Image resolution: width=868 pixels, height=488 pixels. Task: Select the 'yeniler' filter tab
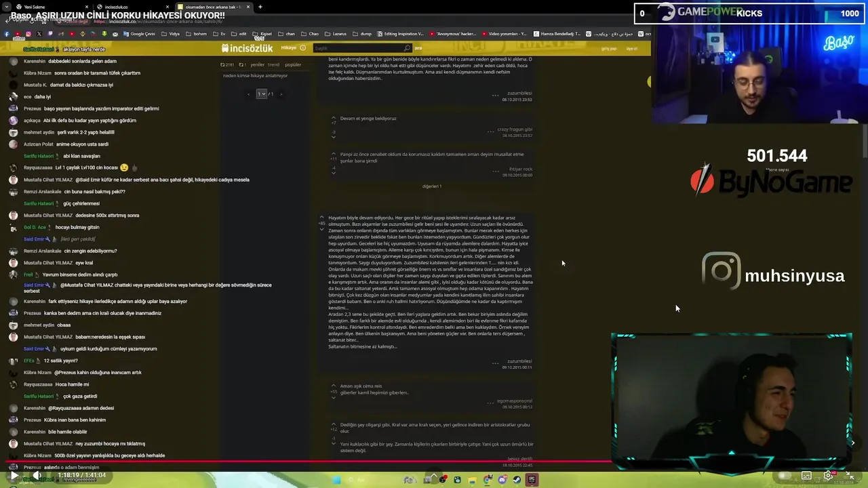click(257, 65)
